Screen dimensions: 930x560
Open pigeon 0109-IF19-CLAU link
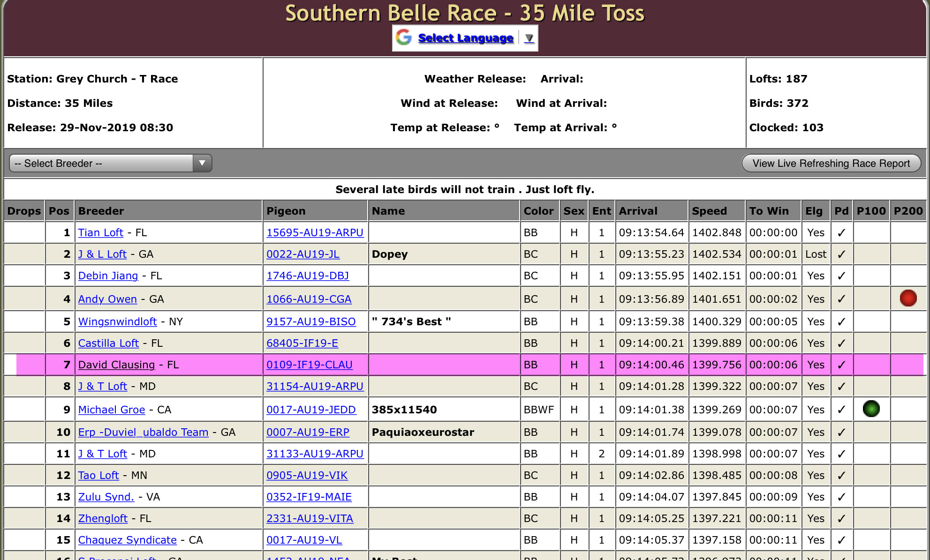(309, 365)
